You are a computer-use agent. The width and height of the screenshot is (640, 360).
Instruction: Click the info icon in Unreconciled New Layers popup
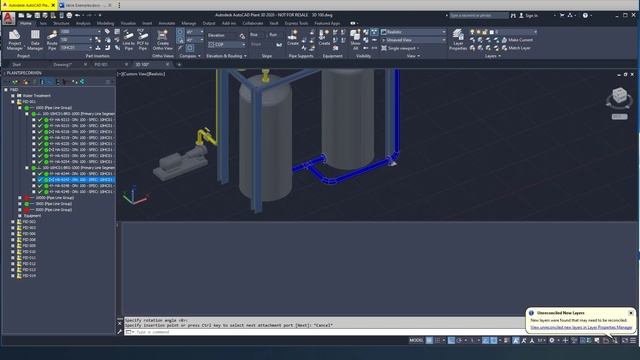[531, 313]
